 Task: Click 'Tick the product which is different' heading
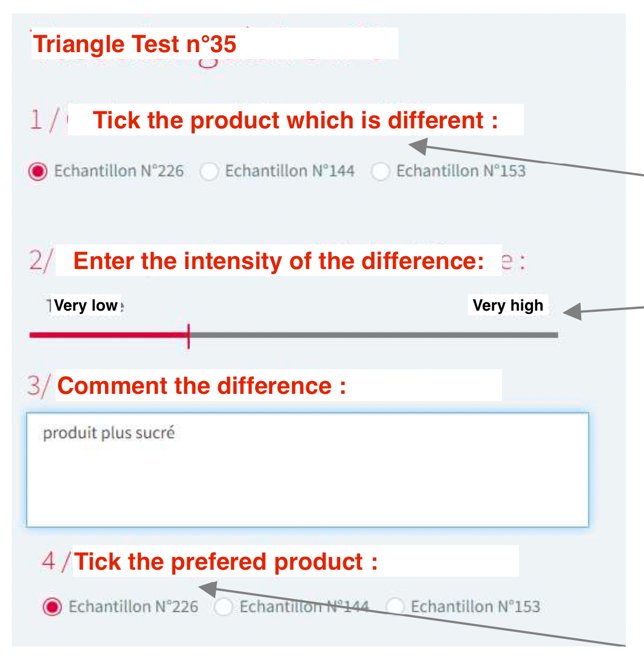pyautogui.click(x=295, y=120)
